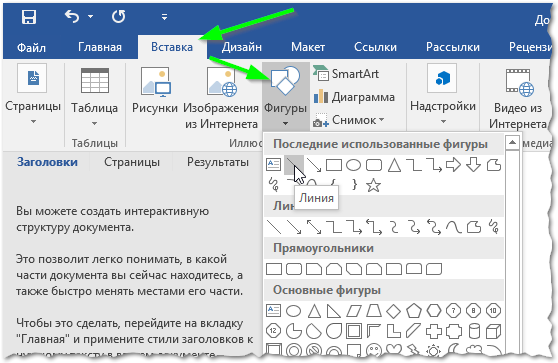This screenshot has width=558, height=363.
Task: Open the Рассылки tab
Action: (453, 47)
